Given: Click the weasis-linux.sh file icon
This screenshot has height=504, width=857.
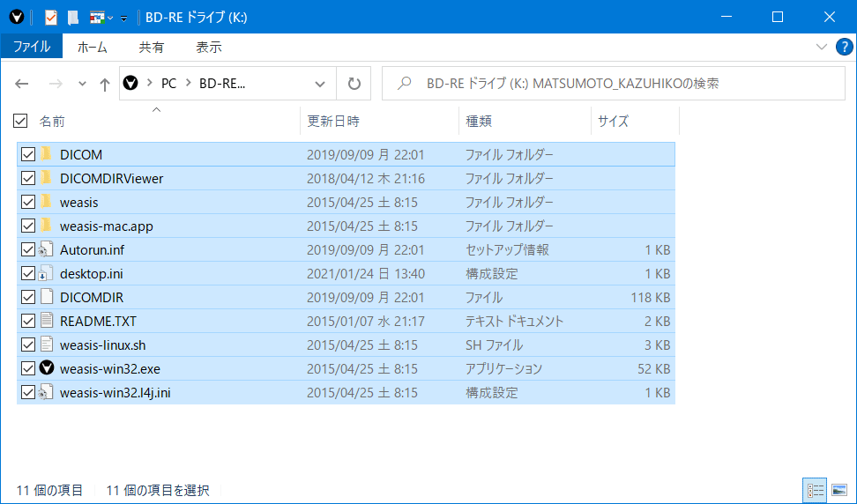Looking at the screenshot, I should (47, 345).
